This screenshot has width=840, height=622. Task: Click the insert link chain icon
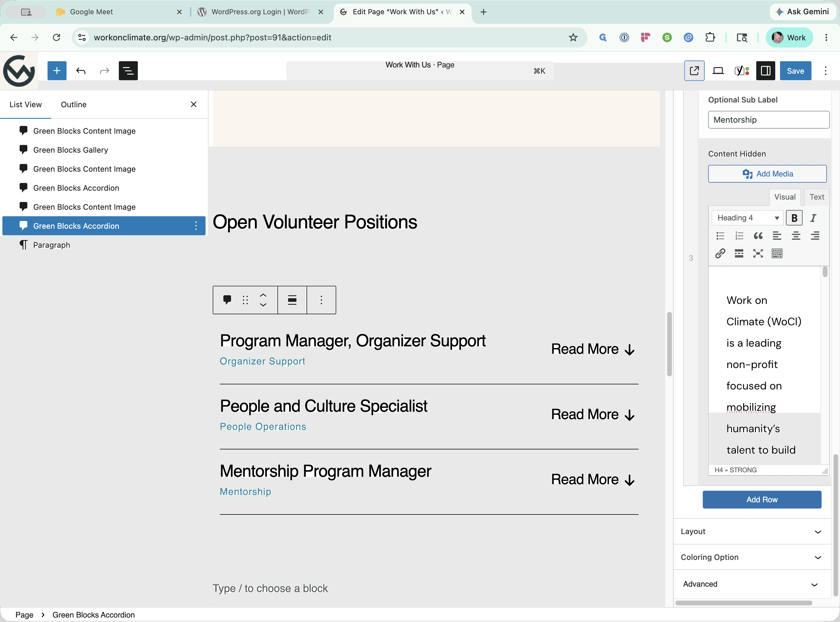click(x=720, y=253)
